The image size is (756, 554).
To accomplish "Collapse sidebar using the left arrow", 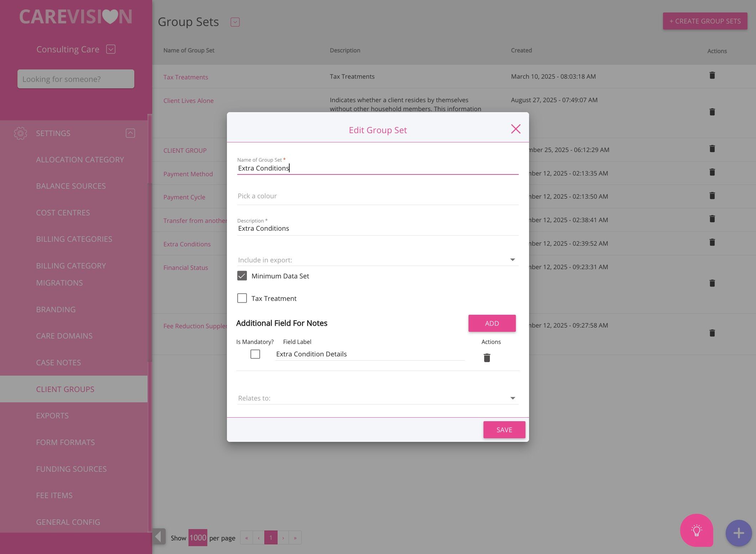I will pos(159,537).
